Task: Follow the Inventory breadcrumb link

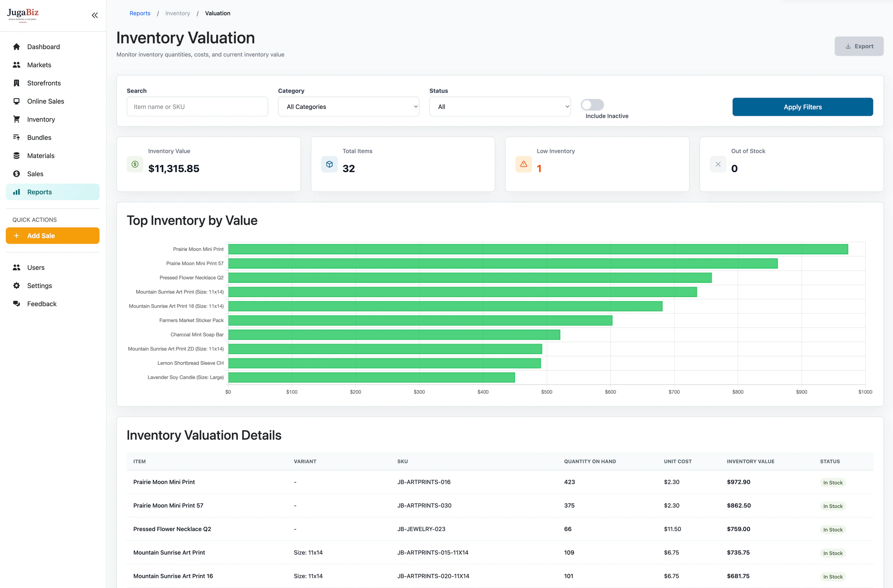Action: tap(177, 13)
